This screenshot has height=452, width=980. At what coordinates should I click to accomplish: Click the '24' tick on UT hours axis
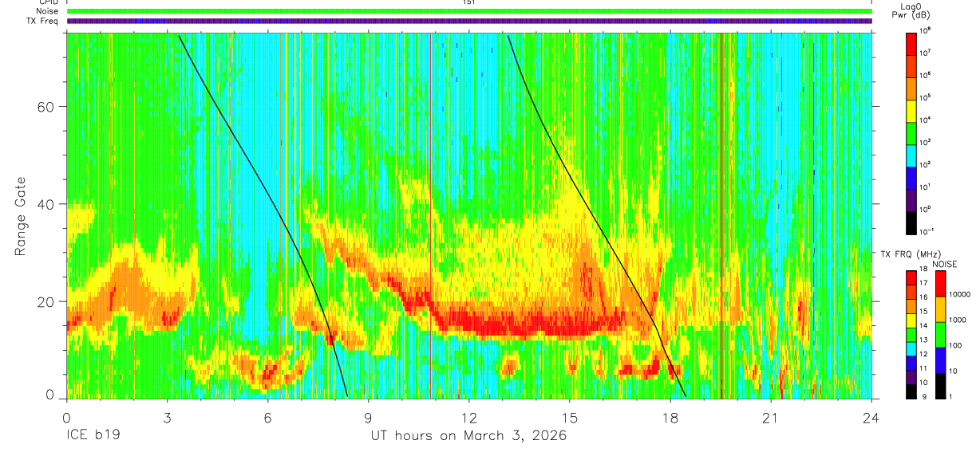[x=871, y=418]
